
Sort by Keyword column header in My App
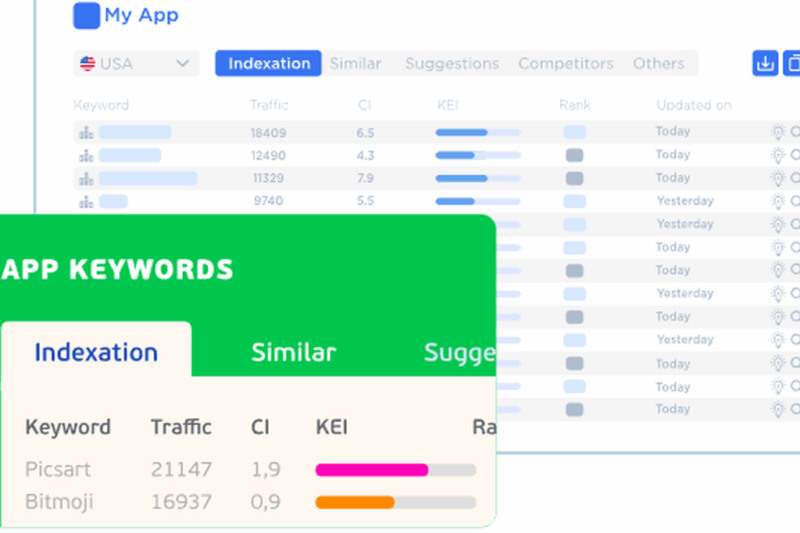pyautogui.click(x=101, y=105)
